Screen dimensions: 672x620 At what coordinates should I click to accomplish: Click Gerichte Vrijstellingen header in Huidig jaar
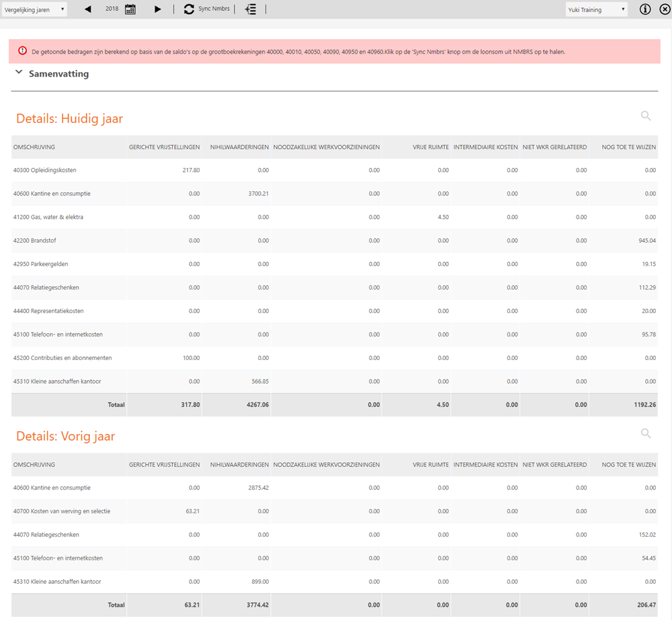(x=164, y=147)
